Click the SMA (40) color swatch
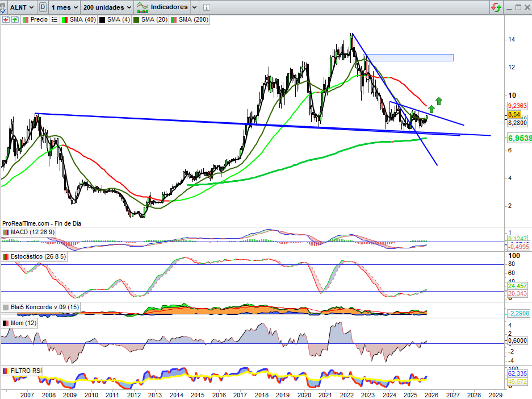This screenshot has height=399, width=532. click(65, 19)
